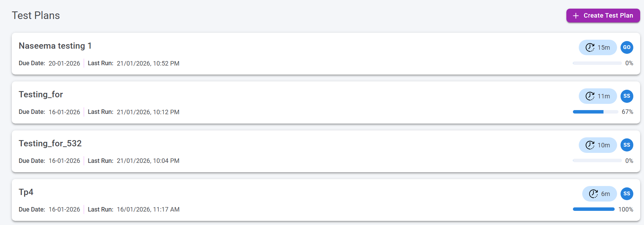644x225 pixels.
Task: Open the Tp4 test plan title
Action: (26, 192)
